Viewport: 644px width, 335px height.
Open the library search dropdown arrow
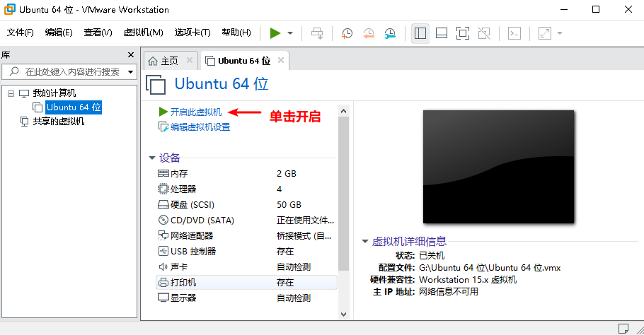[131, 72]
